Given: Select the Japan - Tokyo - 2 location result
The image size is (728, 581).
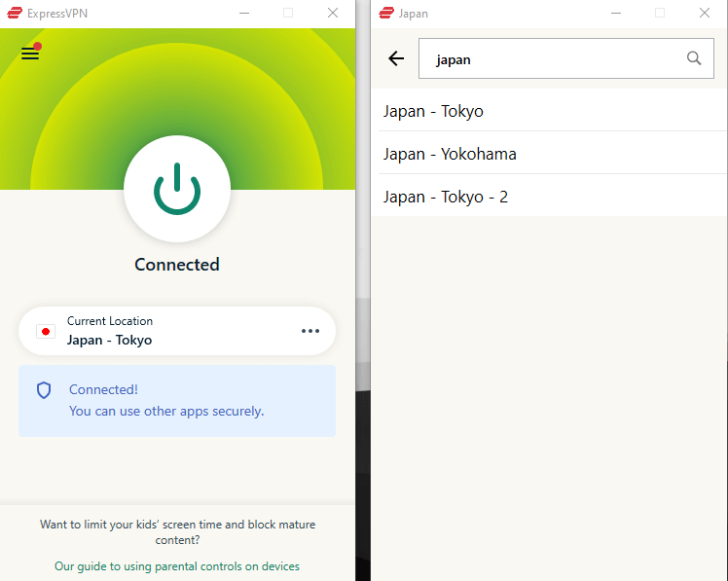Looking at the screenshot, I should (x=549, y=197).
